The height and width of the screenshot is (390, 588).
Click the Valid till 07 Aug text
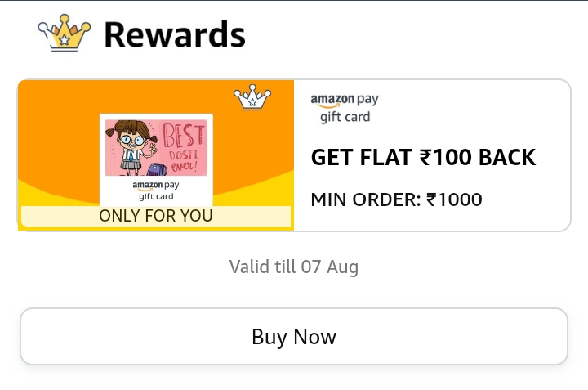click(x=294, y=267)
